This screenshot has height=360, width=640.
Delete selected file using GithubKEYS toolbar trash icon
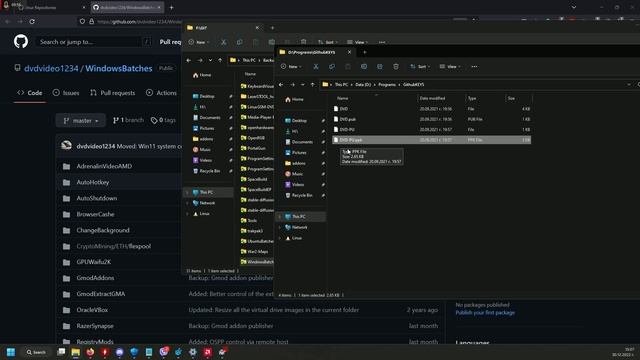point(396,67)
